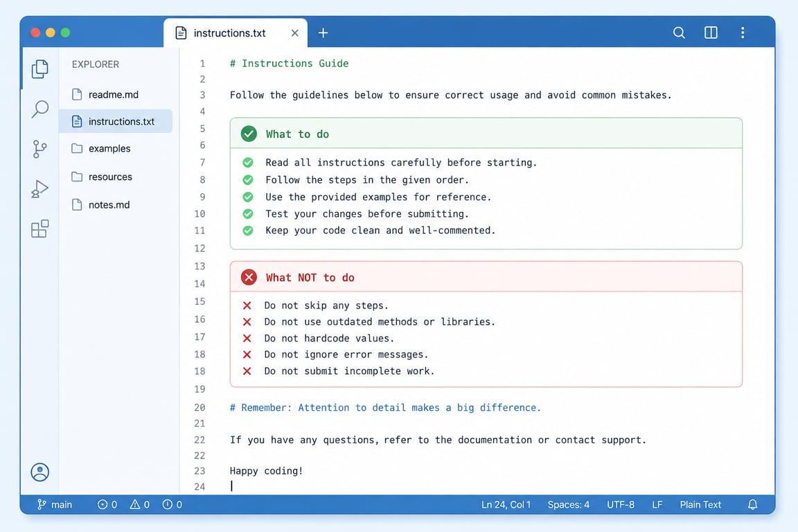Click check icon next to 'Test your changes'
This screenshot has height=532, width=798.
248,214
